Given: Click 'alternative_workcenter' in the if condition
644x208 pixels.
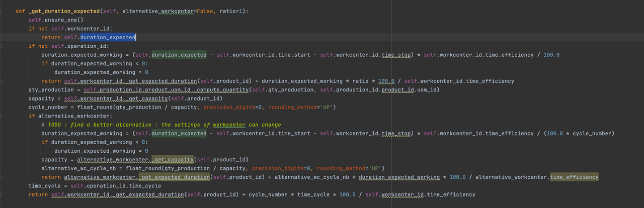Looking at the screenshot, I should (73, 116).
